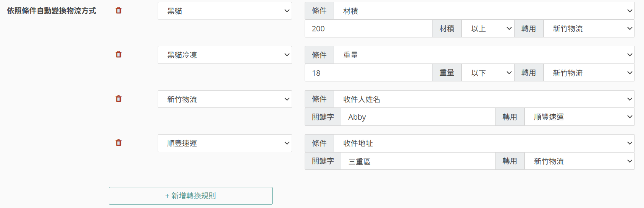Click the keyword field containing Abby

[418, 117]
